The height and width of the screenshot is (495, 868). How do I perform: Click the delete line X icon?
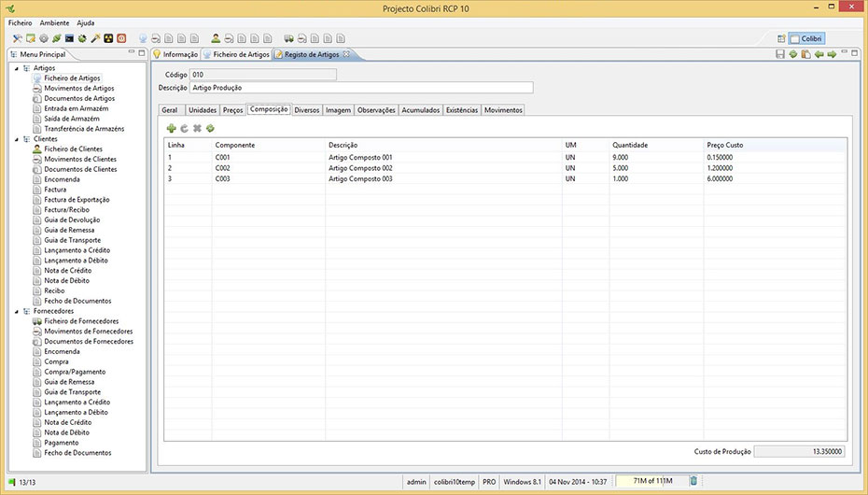(x=197, y=128)
